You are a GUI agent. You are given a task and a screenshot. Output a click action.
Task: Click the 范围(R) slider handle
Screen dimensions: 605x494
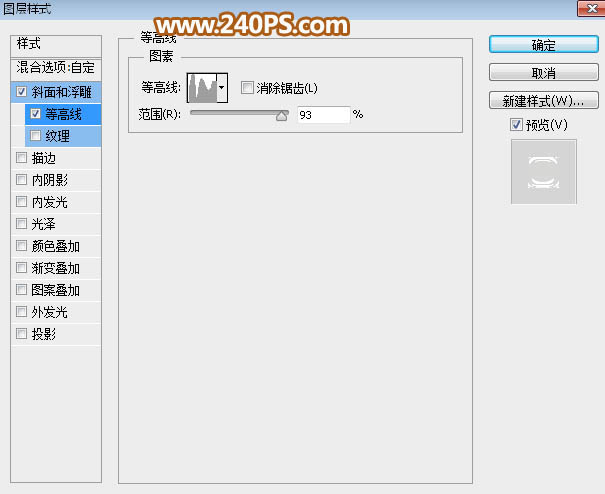[282, 115]
